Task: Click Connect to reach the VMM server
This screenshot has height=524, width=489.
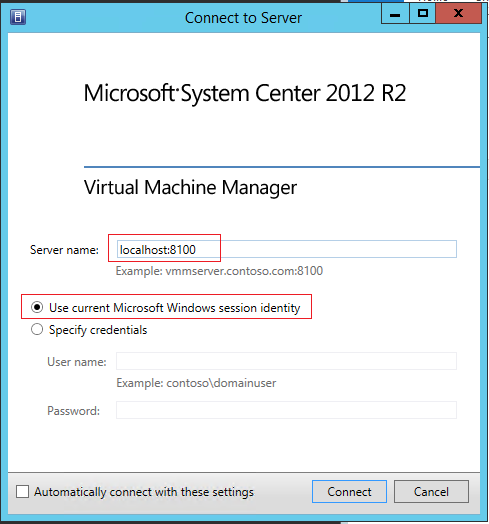Action: click(x=349, y=492)
